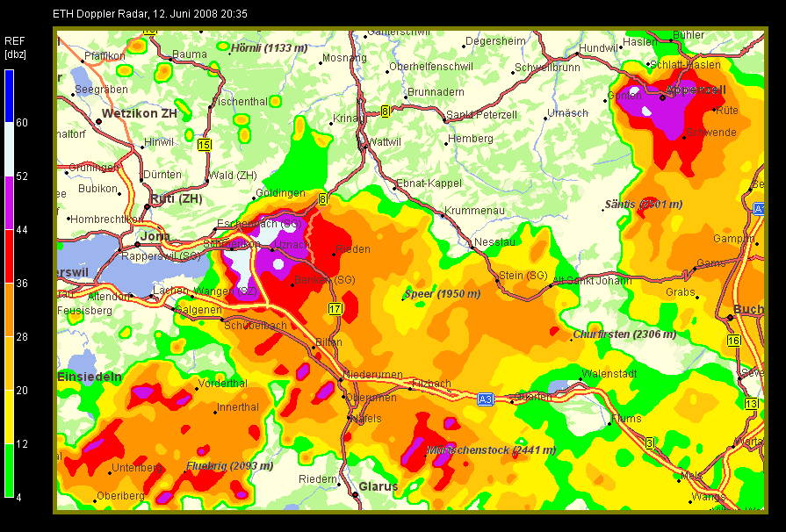
Task: Click the Hinwil town label
Action: [158, 141]
